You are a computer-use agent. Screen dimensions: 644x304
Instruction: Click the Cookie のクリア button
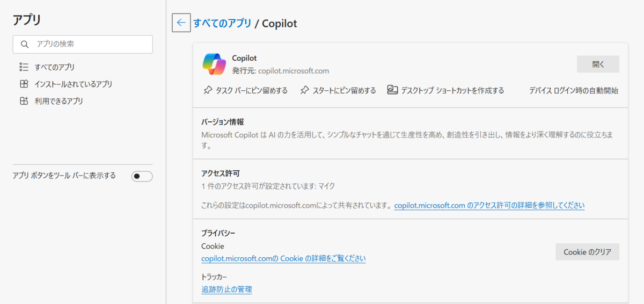tap(587, 252)
